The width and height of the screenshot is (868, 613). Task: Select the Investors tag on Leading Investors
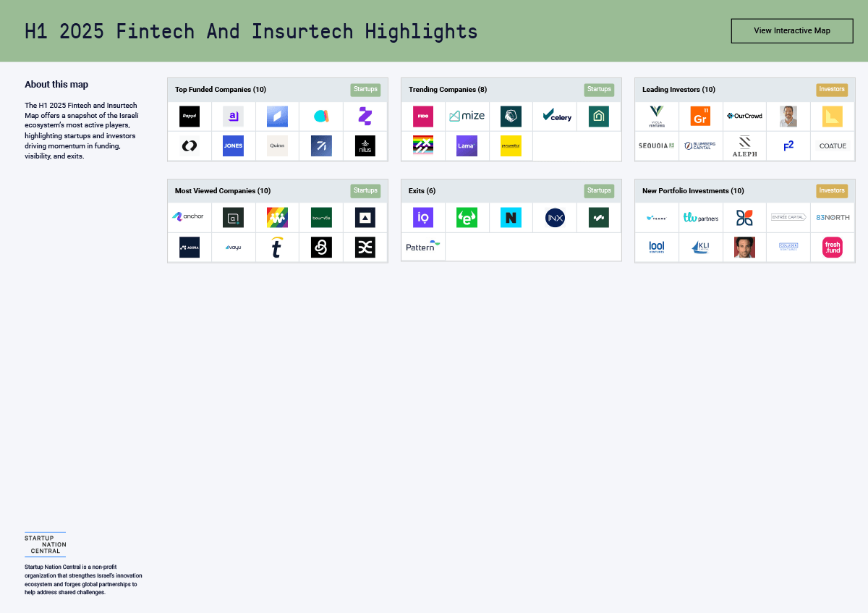point(832,90)
